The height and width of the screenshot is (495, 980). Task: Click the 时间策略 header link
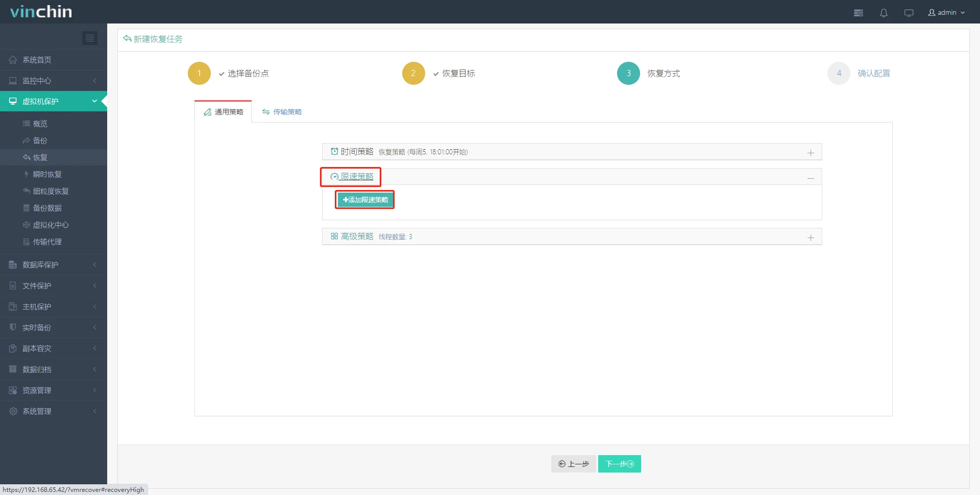point(352,152)
